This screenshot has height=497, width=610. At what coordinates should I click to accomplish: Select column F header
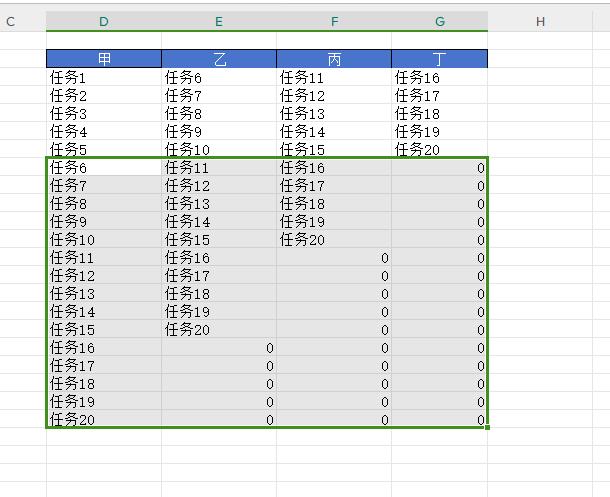(334, 21)
